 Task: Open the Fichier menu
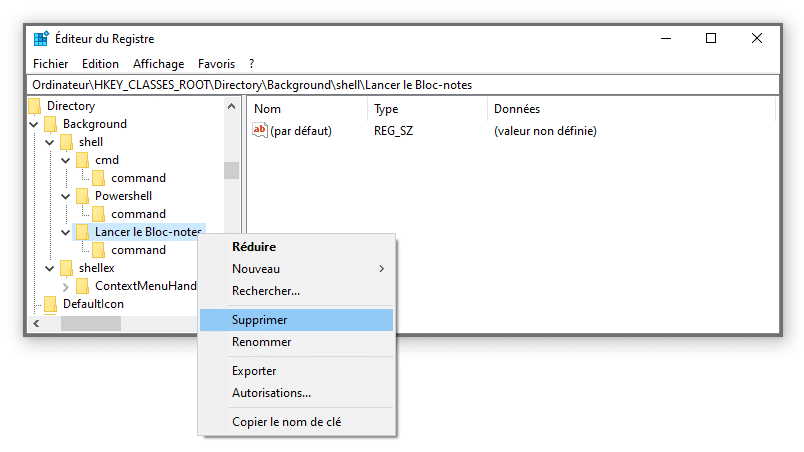[x=50, y=63]
